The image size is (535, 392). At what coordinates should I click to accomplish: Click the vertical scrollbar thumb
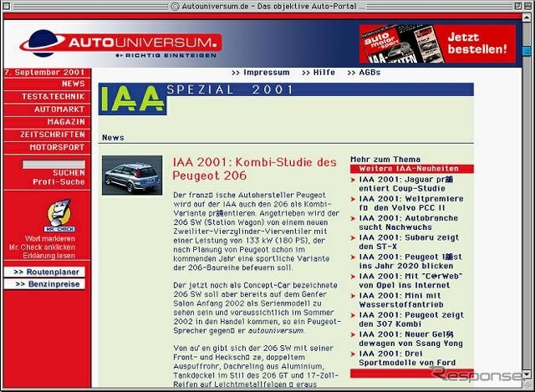tap(527, 51)
